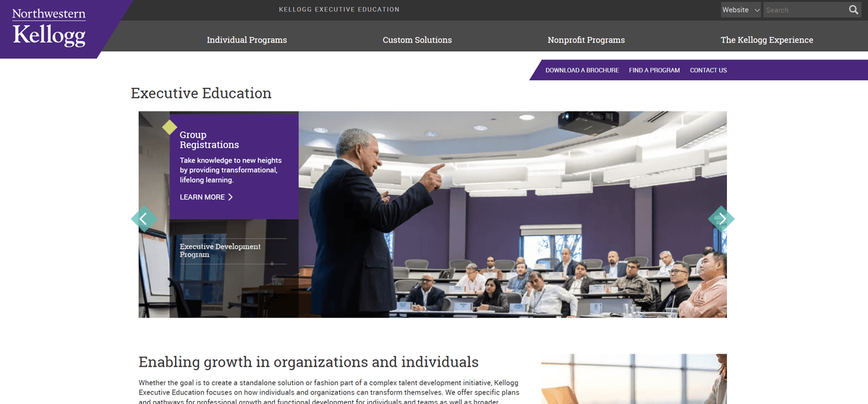Click Find a Program link

[655, 70]
